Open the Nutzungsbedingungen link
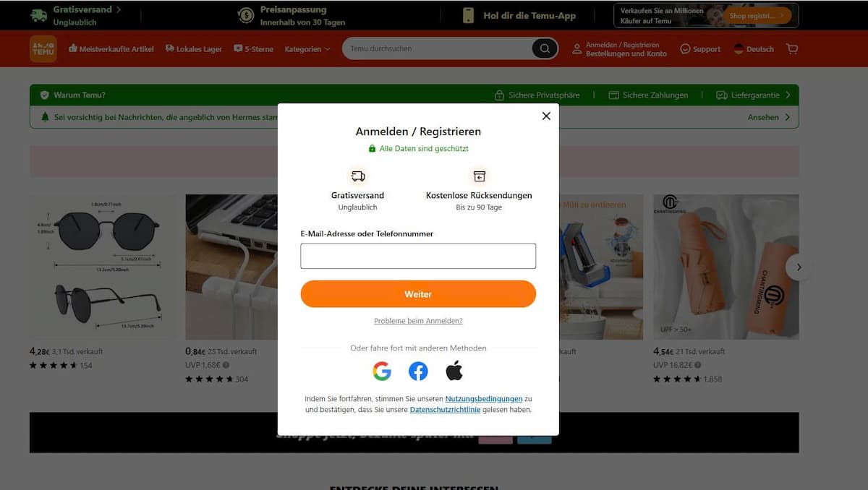 484,399
